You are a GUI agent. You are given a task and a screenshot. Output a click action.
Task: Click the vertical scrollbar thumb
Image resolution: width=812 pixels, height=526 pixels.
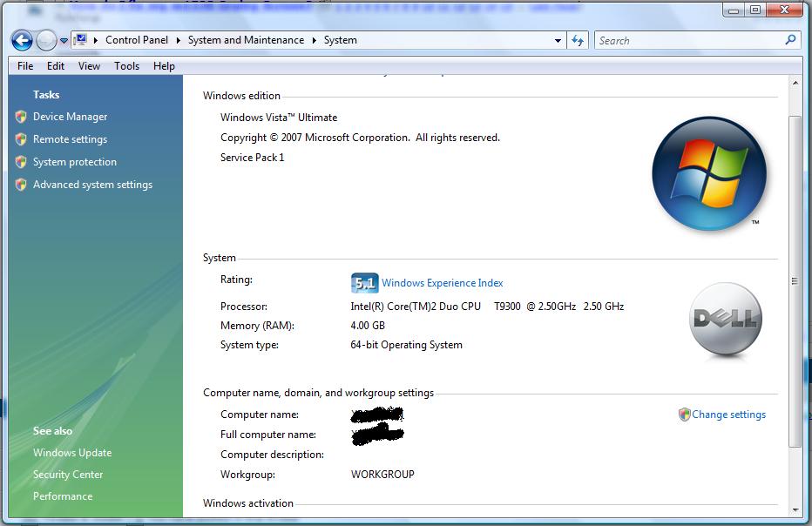[x=795, y=281]
